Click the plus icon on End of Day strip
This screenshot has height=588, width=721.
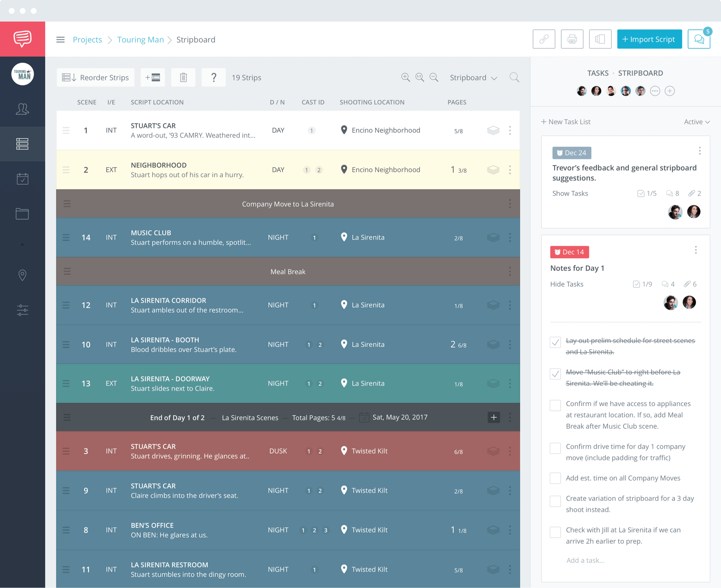point(494,417)
